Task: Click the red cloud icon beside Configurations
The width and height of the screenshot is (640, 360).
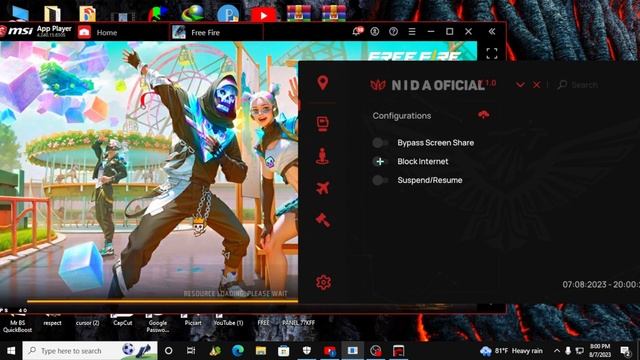Action: (484, 115)
